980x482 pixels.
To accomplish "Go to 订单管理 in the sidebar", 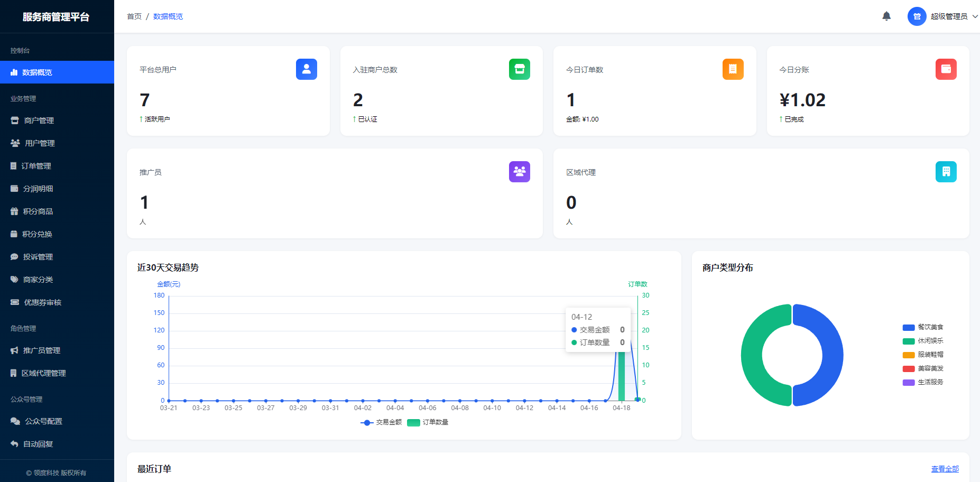I will (57, 166).
